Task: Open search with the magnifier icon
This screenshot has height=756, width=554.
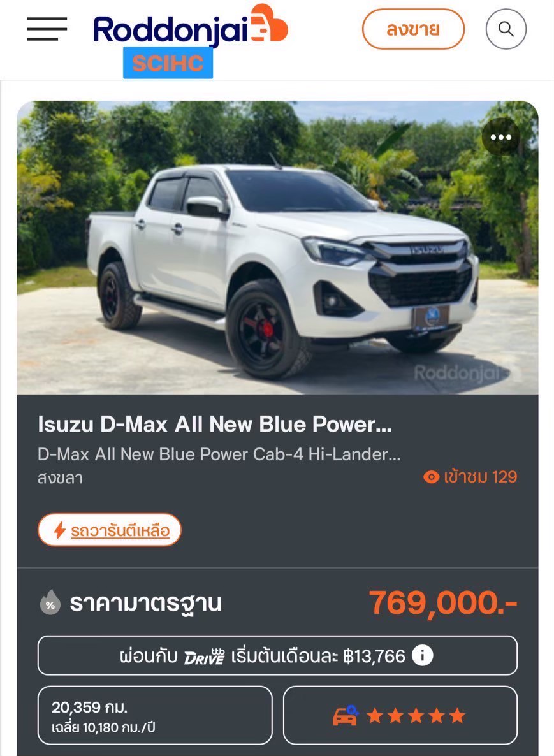Action: pos(506,29)
